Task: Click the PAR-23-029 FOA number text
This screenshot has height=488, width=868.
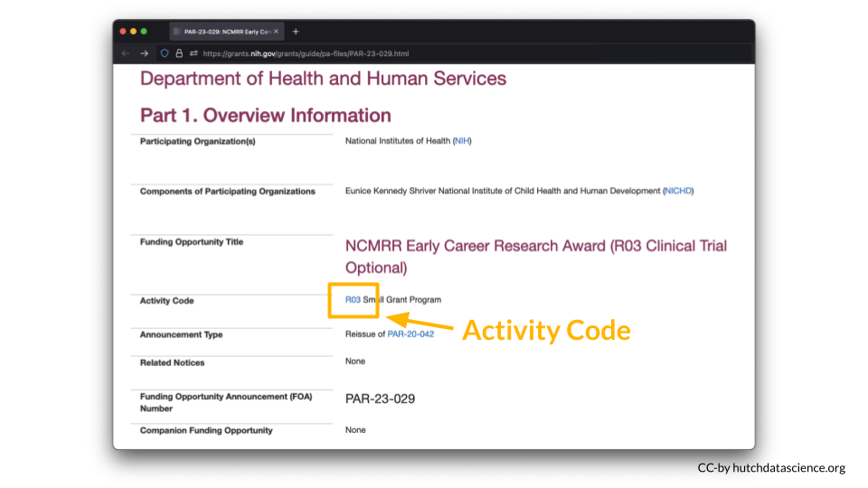Action: click(380, 399)
